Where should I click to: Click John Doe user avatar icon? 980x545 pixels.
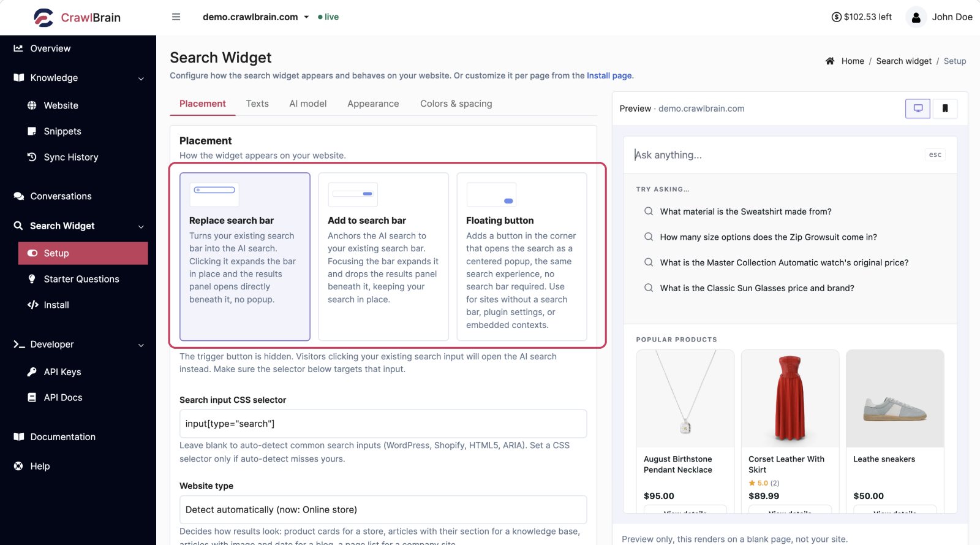pos(916,17)
